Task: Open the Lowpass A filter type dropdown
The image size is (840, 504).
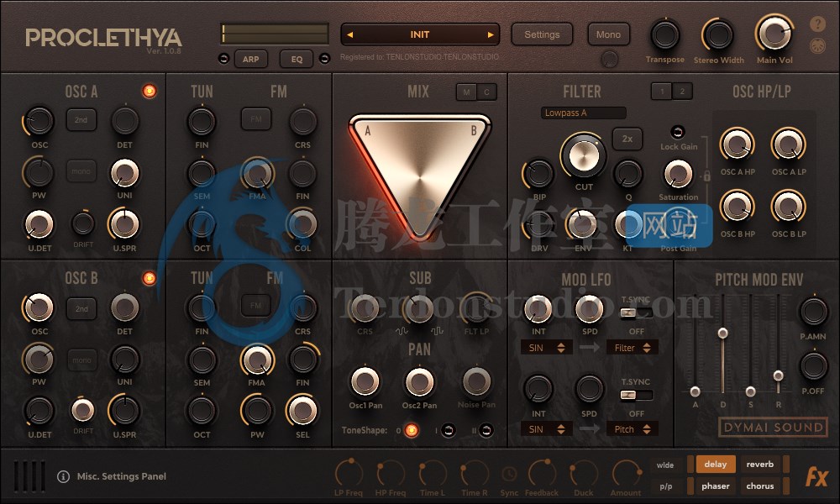Action: point(583,113)
